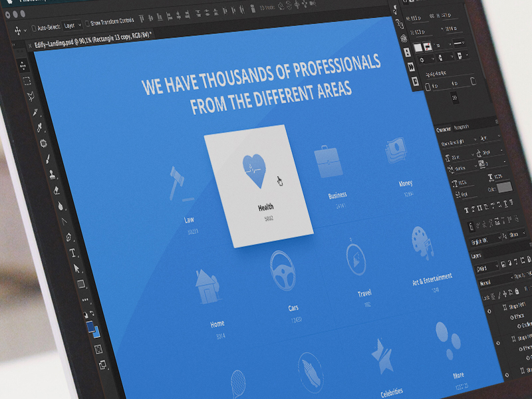Select the Healing Brush tool
The image size is (532, 399).
[43, 143]
